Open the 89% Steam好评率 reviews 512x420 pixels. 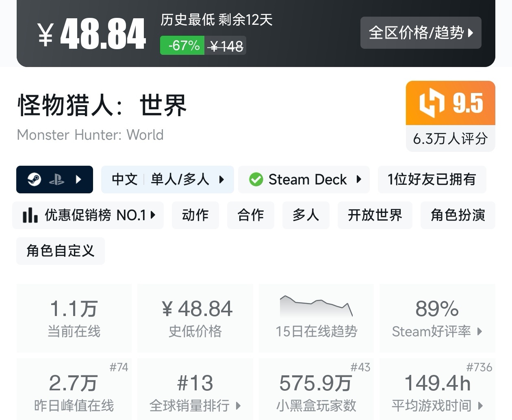coord(437,318)
